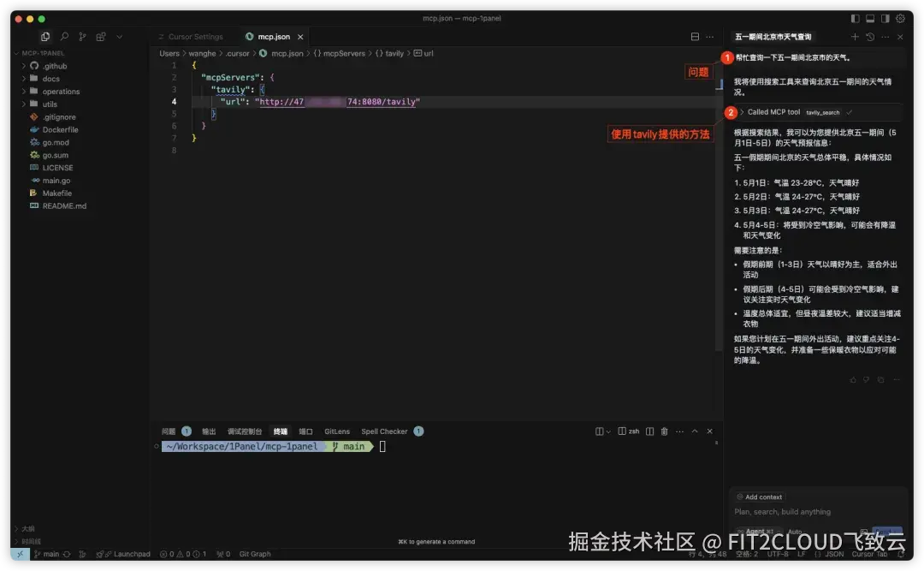Switch to the Cursor Settings tab

pos(190,37)
